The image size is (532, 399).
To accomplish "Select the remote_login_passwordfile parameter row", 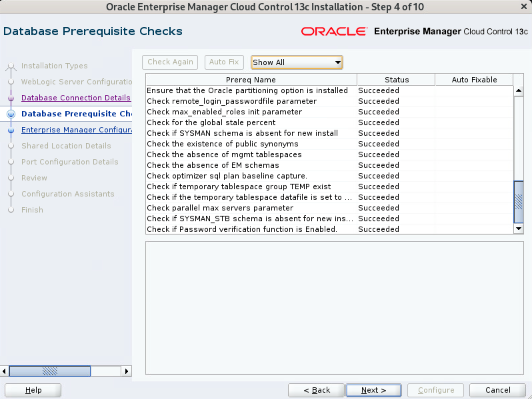I will tap(329, 101).
